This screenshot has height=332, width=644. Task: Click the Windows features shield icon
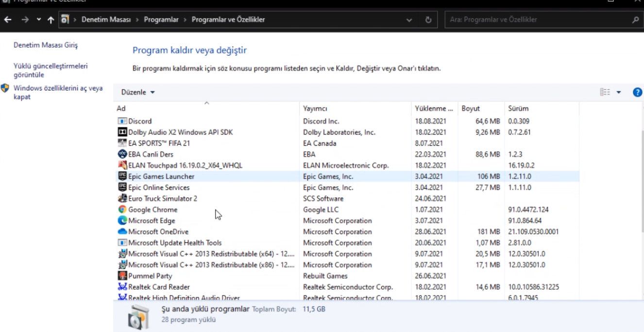(x=5, y=88)
